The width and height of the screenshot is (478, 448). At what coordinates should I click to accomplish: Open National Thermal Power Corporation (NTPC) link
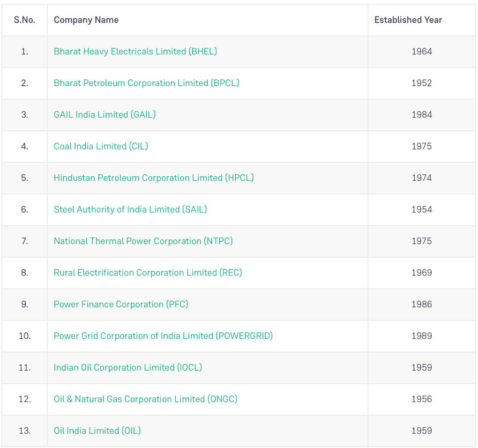[x=143, y=241]
